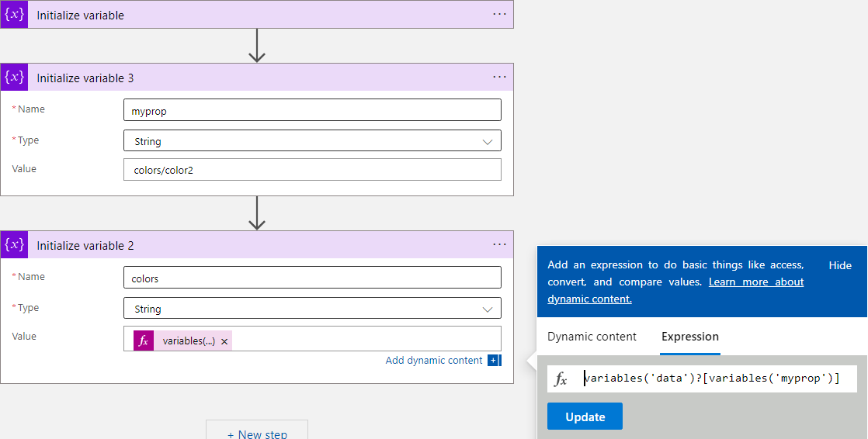Click the Initialize variable 2 step icon
868x439 pixels.
14,245
